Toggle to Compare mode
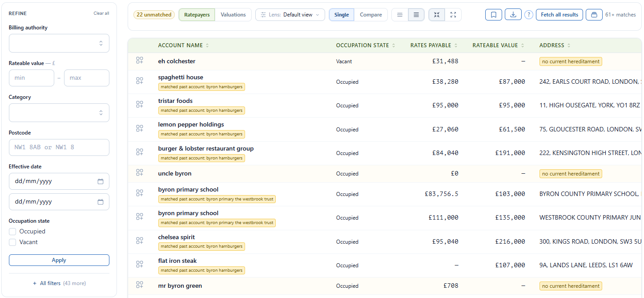Screen dimensions: 644x298 (371, 15)
